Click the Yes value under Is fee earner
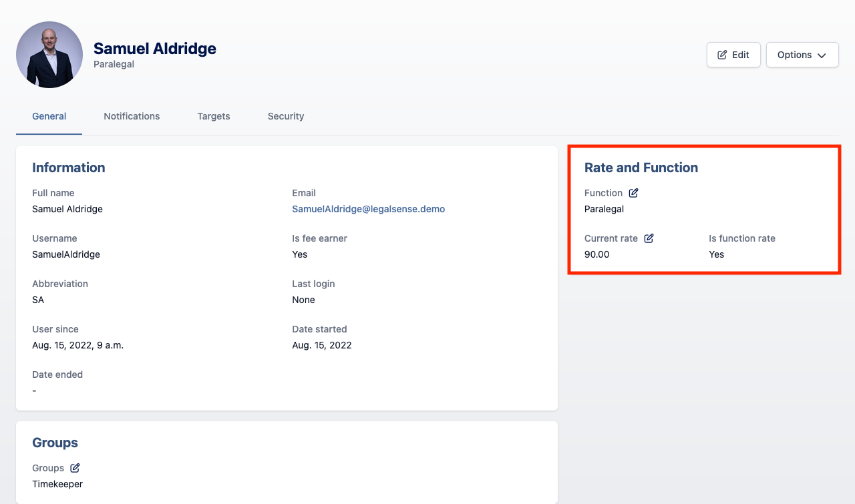Screen dimensions: 855x504 tap(300, 254)
